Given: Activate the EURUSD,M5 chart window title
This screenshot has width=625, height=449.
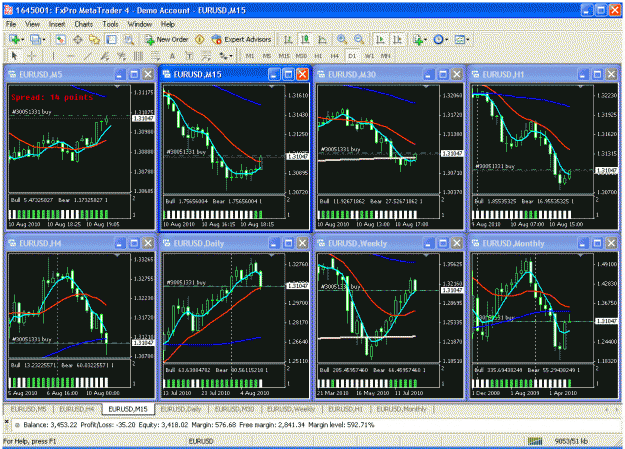Looking at the screenshot, I should [41, 75].
